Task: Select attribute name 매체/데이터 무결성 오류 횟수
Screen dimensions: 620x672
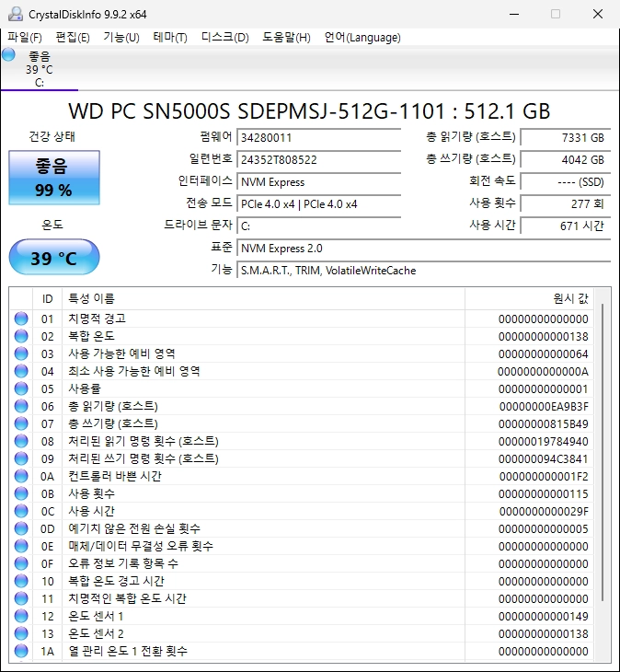Action: click(x=141, y=547)
